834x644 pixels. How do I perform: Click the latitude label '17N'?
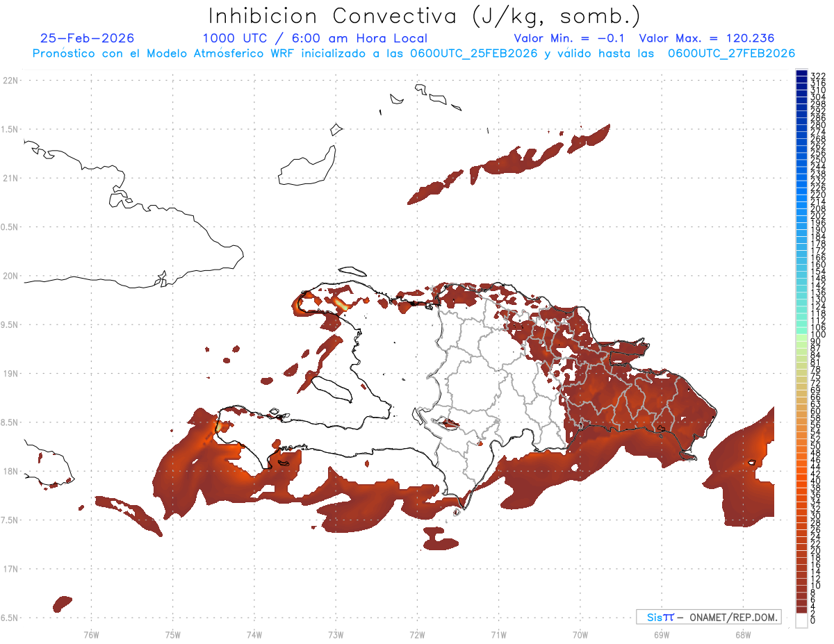11,569
